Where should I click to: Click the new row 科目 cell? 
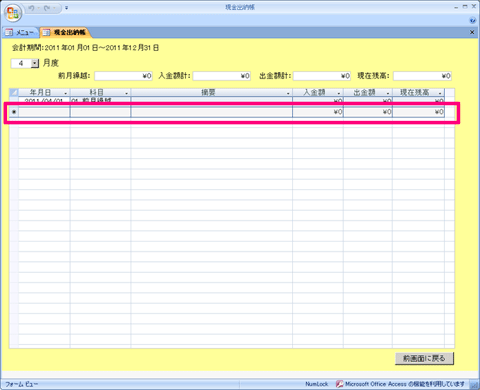pyautogui.click(x=100, y=112)
